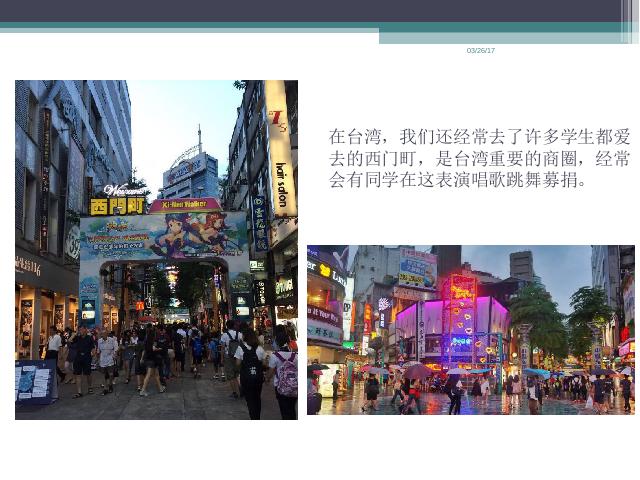Click the 'Welcome' neon sign in left photo
The image size is (640, 480).
pos(127,189)
